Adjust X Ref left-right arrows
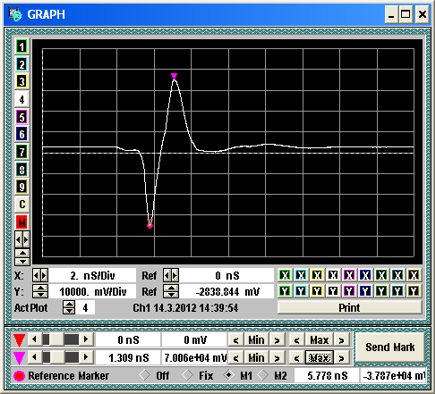The width and height of the screenshot is (435, 394). point(171,276)
